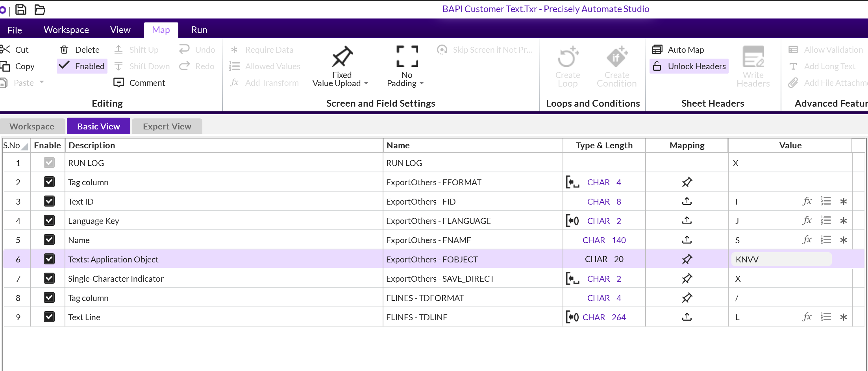This screenshot has width=868, height=371.
Task: Click the Auto Map icon
Action: pos(657,50)
